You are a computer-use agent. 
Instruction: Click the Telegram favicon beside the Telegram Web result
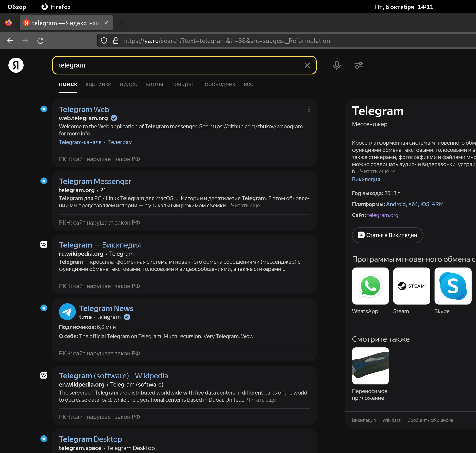[44, 109]
